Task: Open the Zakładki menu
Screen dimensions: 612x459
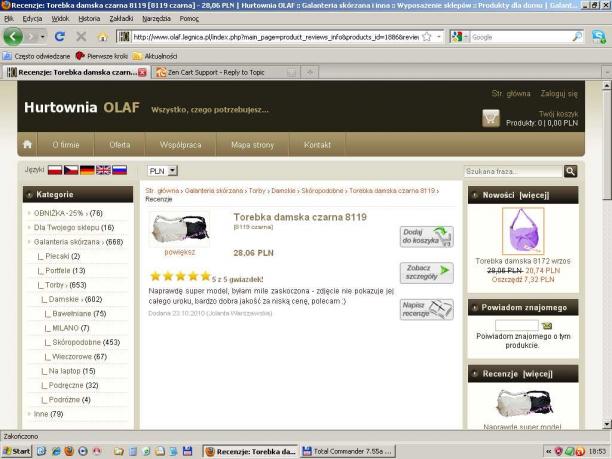Action: coord(121,18)
